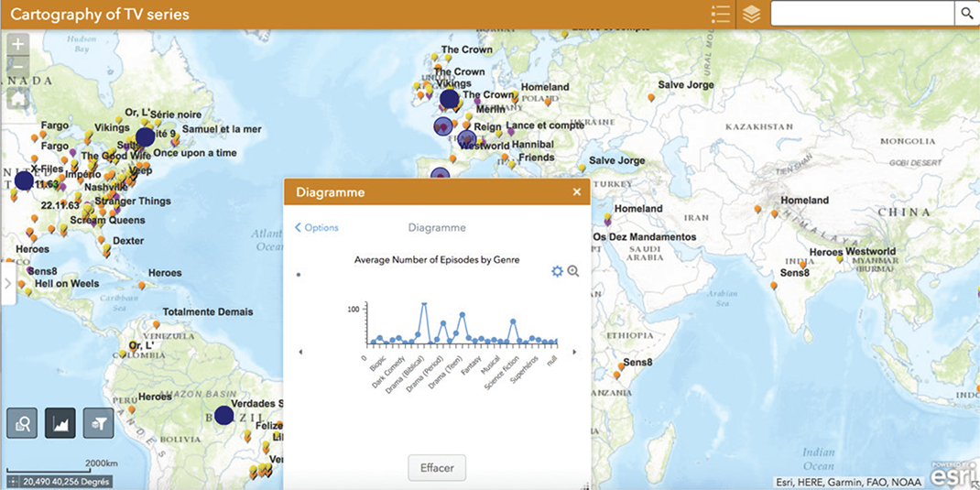Return to the default map extent
The height and width of the screenshot is (490, 980).
[x=18, y=98]
